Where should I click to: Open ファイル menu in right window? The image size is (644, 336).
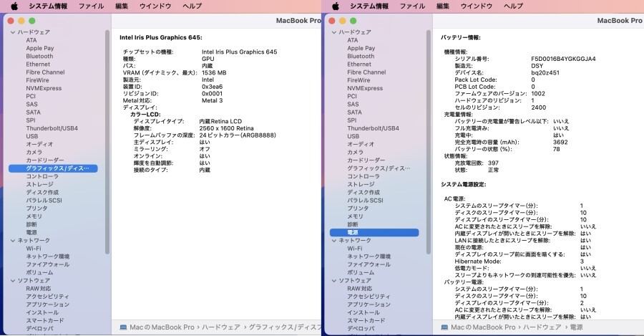pyautogui.click(x=412, y=6)
